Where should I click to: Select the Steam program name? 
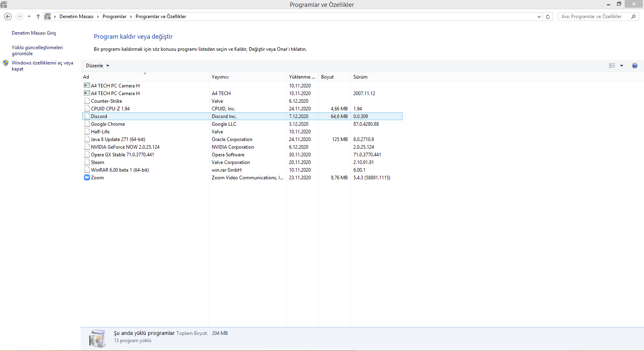pyautogui.click(x=97, y=162)
